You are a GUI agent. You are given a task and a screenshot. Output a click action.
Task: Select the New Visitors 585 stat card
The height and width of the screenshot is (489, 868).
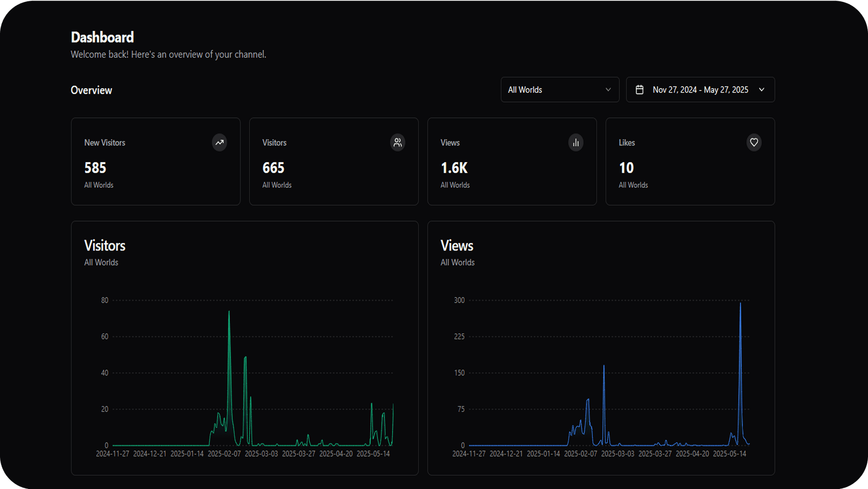click(156, 161)
